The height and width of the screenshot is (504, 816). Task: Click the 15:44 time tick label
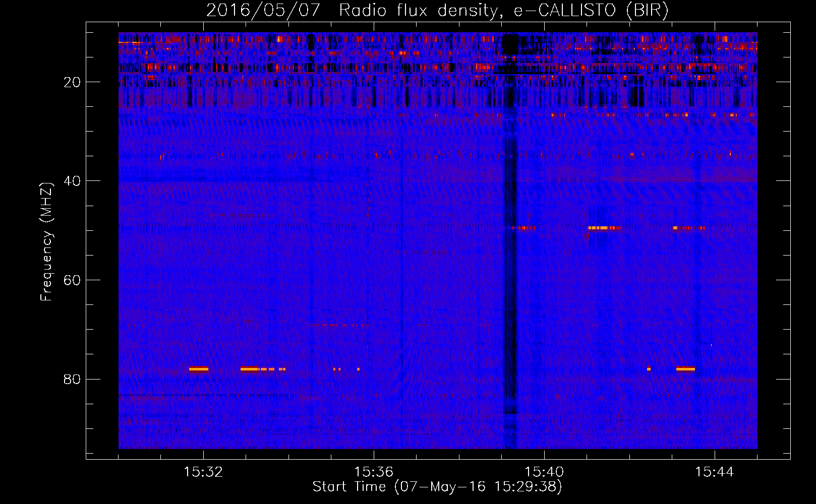(x=715, y=472)
